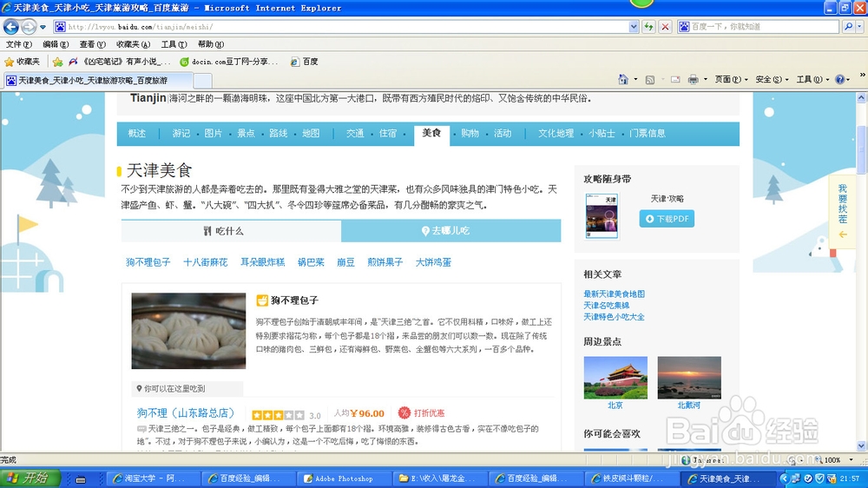Open the 文件 menu
This screenshot has height=488, width=868.
[x=18, y=44]
